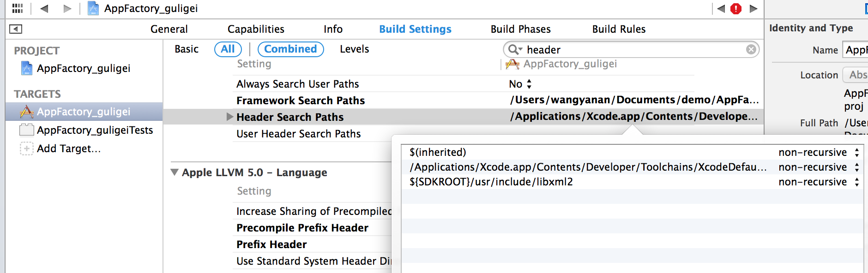The width and height of the screenshot is (868, 273).
Task: Select the $(inherited) path entry
Action: (x=438, y=152)
